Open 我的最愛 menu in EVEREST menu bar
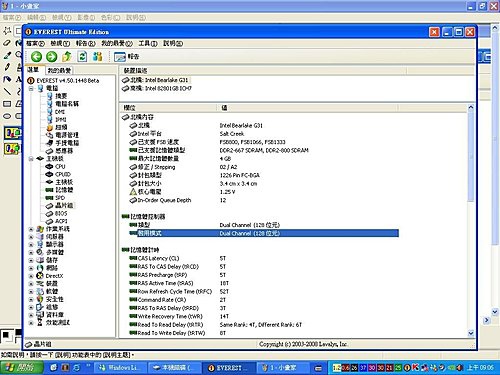The width and height of the screenshot is (500, 375). [x=117, y=43]
